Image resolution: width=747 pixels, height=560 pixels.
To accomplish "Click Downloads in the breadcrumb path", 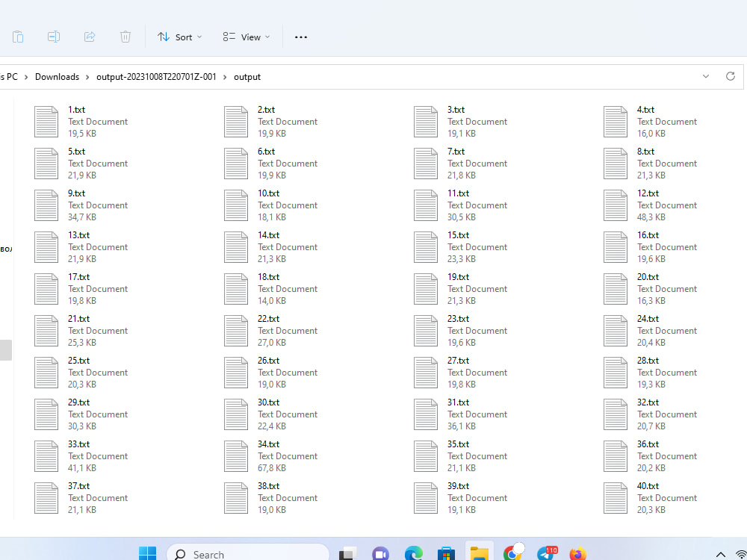I will 58,77.
